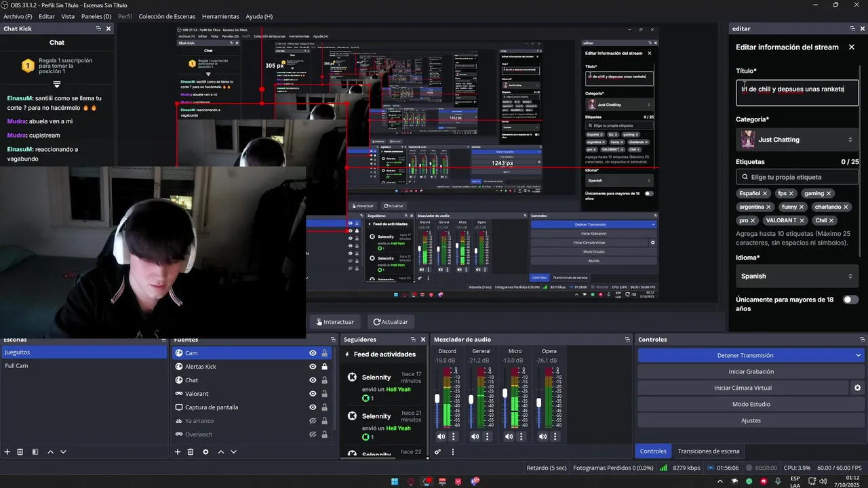Click Iniciar Grabación button
Screen dimensions: 868x488
(751, 371)
